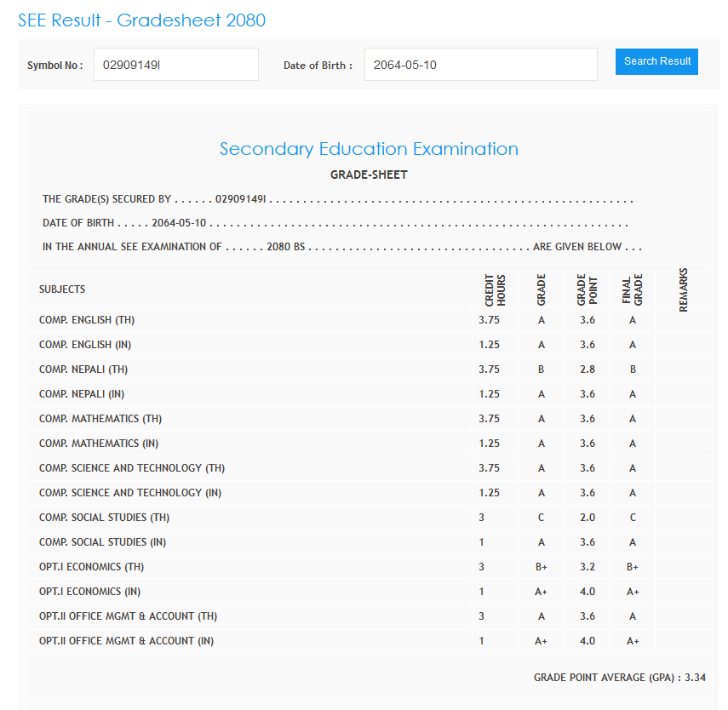This screenshot has height=710, width=728.
Task: Click the Grade Point Average 3.34 text
Action: pyautogui.click(x=619, y=678)
